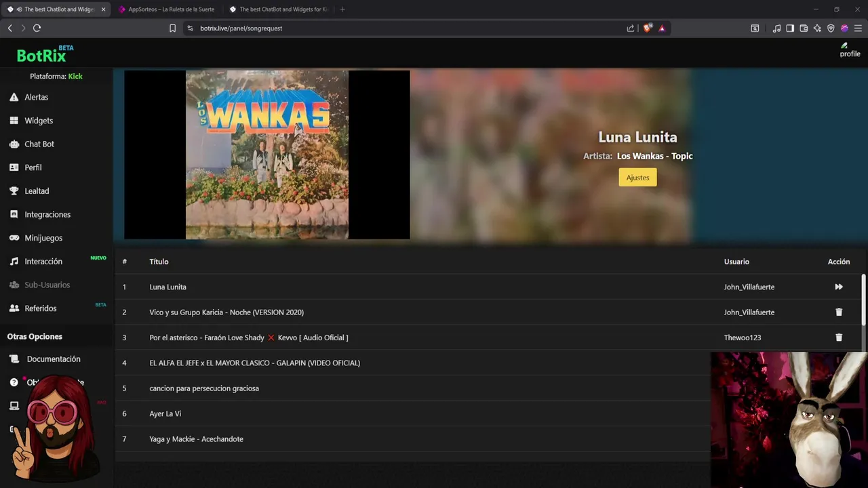868x488 pixels.
Task: Select 'Yaga y Mackie - Acechandote' row
Action: 196,439
